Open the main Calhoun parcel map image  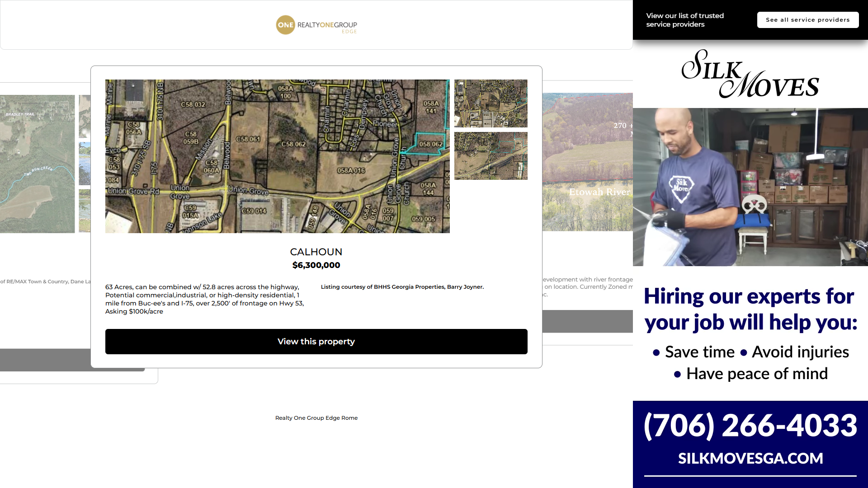277,156
